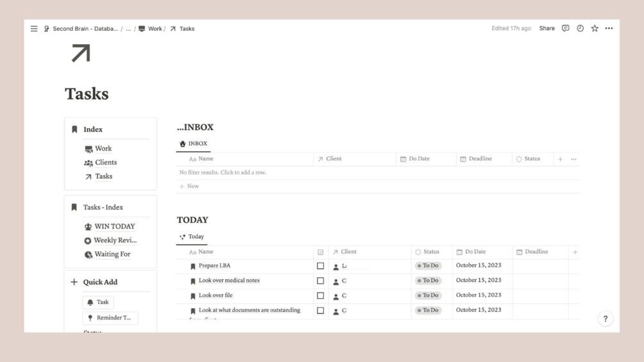Click the Task quick add button

(x=98, y=302)
